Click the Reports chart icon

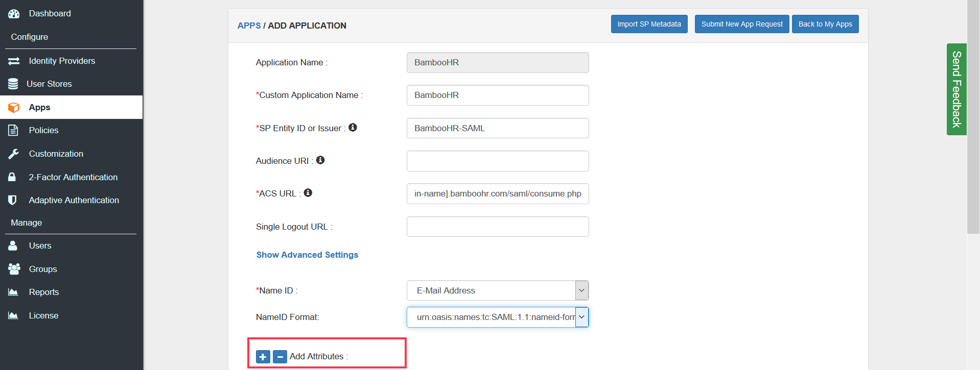[13, 292]
